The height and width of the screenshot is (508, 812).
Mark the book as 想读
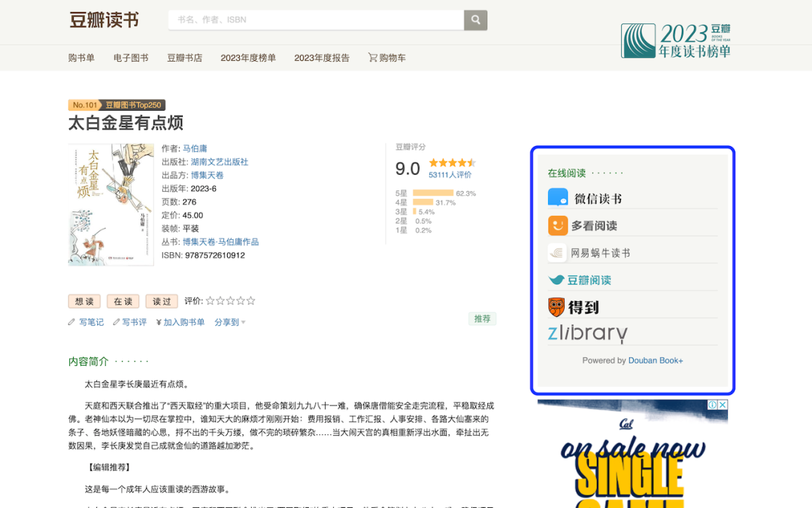tap(84, 301)
